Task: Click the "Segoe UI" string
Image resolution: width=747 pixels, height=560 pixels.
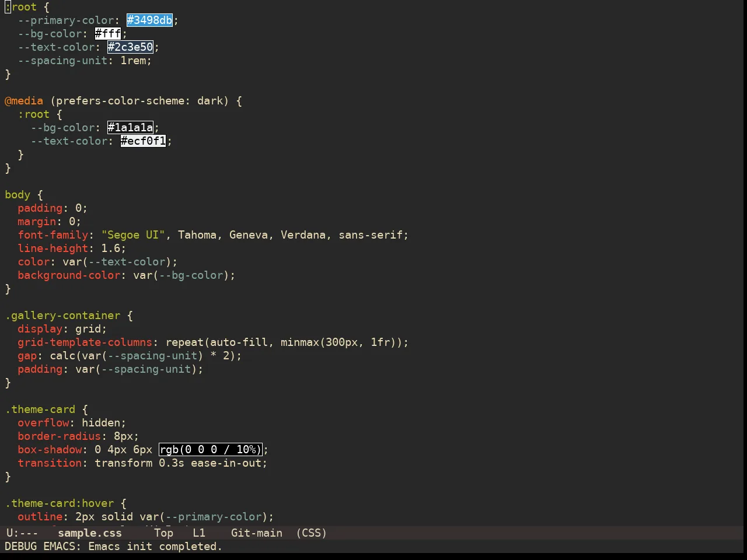Action: pos(134,235)
